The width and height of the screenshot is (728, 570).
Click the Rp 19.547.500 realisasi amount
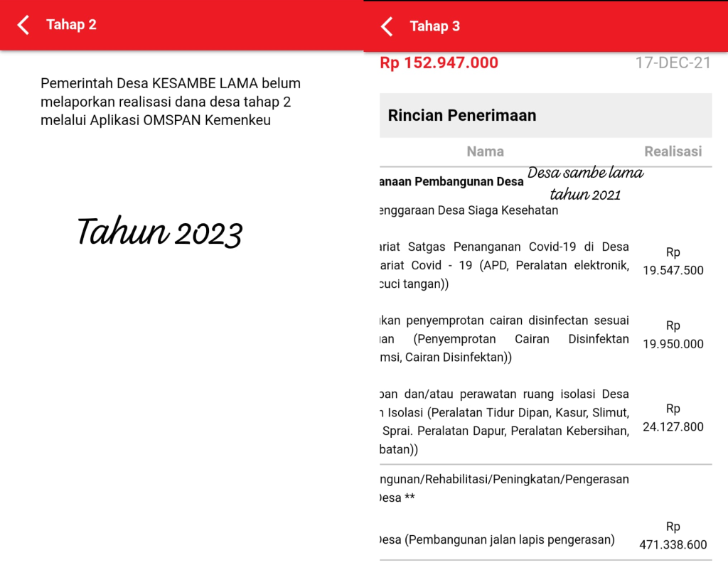[673, 262]
